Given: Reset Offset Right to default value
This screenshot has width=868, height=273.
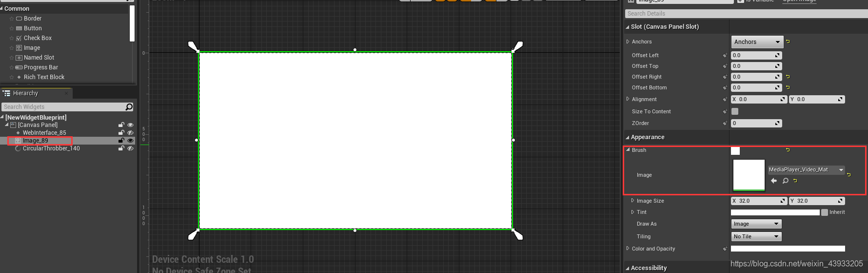Looking at the screenshot, I should (x=788, y=77).
